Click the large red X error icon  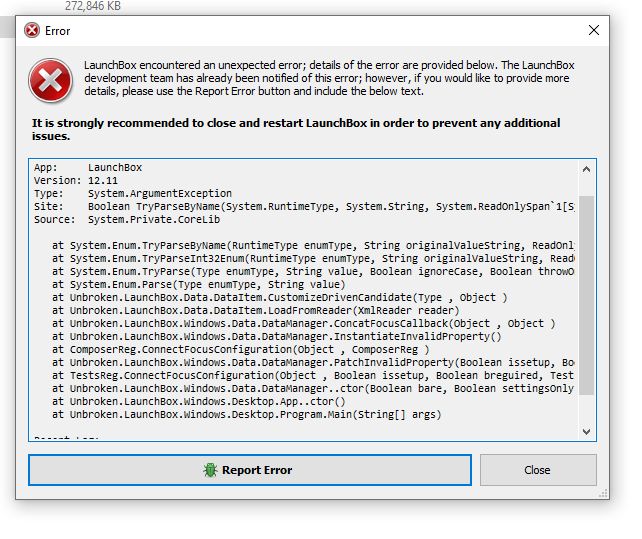pos(50,80)
